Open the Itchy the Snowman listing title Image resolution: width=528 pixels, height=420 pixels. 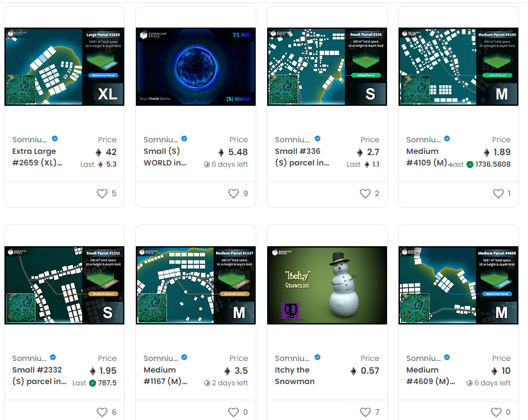(x=295, y=376)
